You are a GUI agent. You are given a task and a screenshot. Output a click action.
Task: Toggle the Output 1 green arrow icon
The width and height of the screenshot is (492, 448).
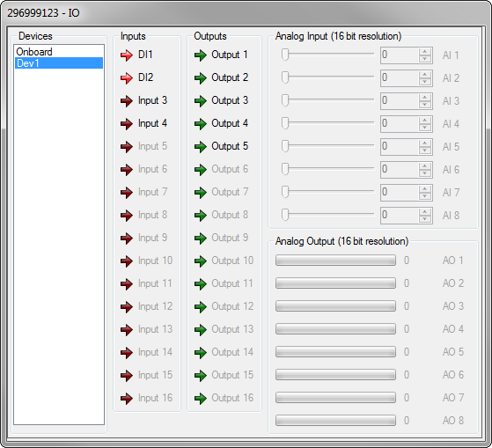[200, 55]
